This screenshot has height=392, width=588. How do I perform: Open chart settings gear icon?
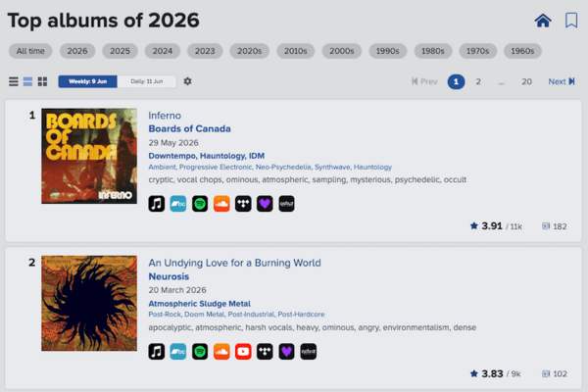click(x=187, y=81)
